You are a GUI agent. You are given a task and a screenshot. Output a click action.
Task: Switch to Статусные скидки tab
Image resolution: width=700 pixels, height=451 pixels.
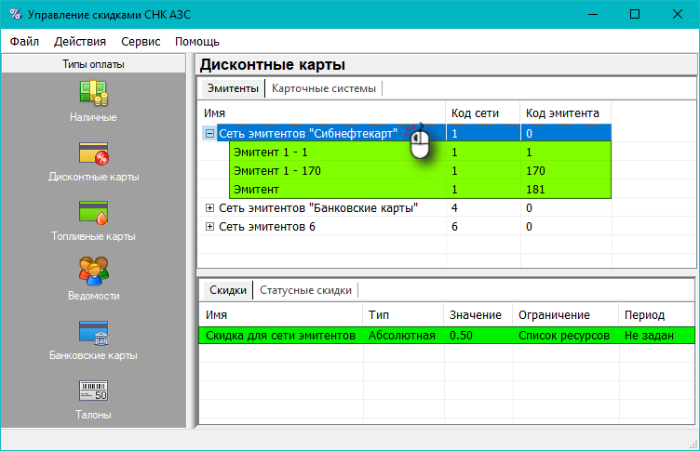click(305, 290)
